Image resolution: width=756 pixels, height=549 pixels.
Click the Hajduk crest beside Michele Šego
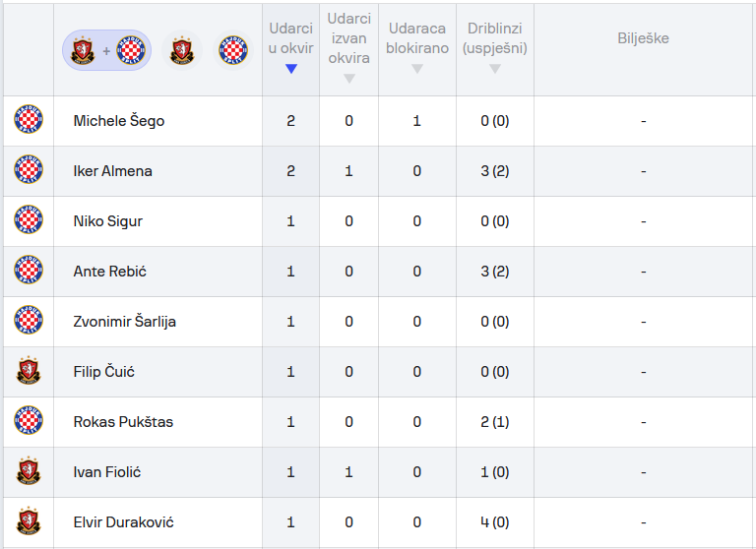(x=29, y=121)
